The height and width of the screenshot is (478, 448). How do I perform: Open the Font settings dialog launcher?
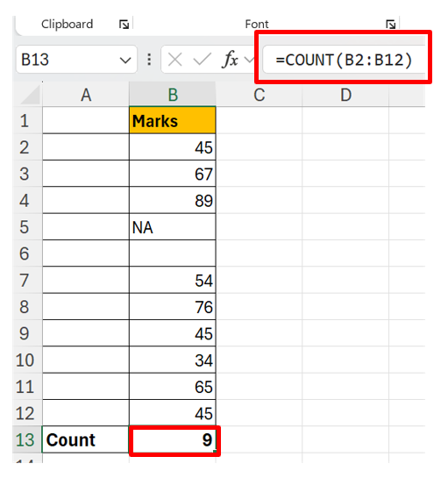click(390, 25)
